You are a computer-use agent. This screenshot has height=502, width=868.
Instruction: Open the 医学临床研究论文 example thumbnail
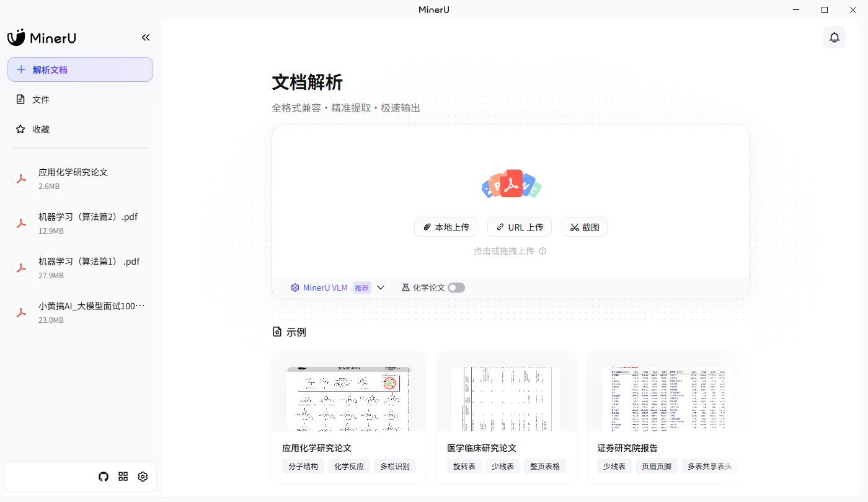506,399
